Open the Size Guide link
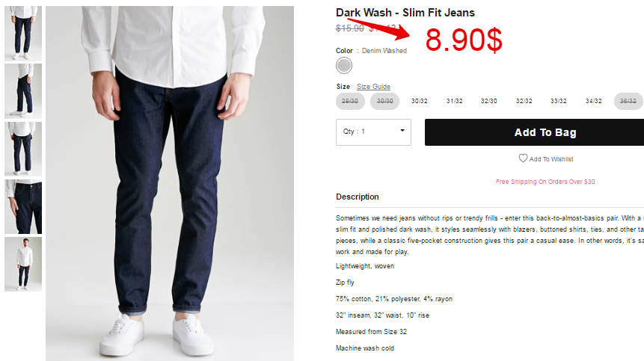Image resolution: width=644 pixels, height=361 pixels. 373,87
